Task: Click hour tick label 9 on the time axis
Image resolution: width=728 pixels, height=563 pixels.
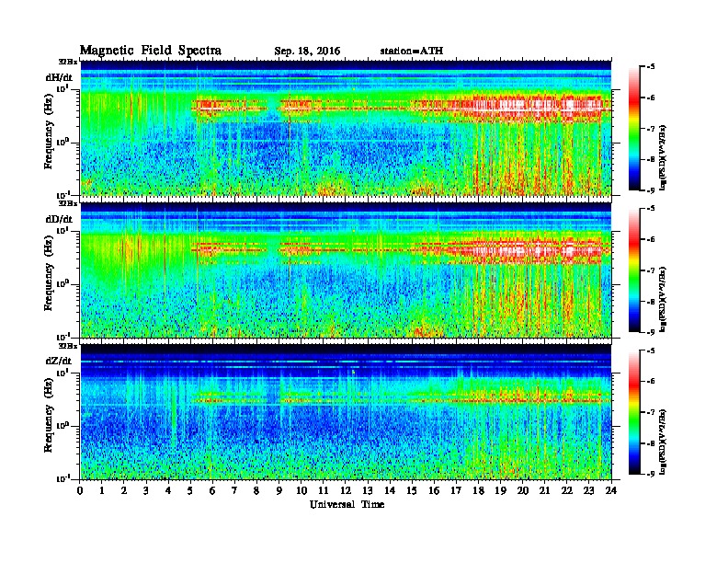Action: point(279,490)
